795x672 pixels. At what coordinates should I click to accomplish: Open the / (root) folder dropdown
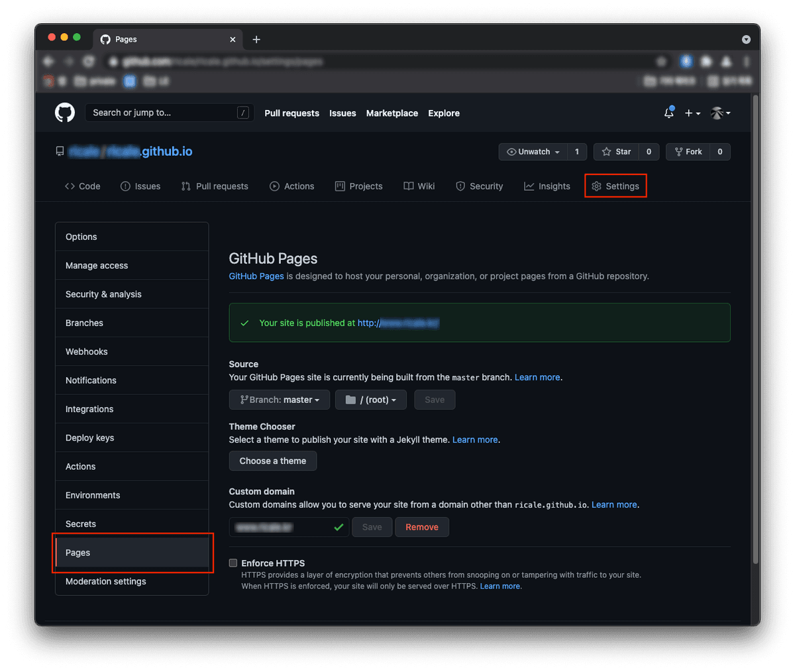tap(371, 400)
